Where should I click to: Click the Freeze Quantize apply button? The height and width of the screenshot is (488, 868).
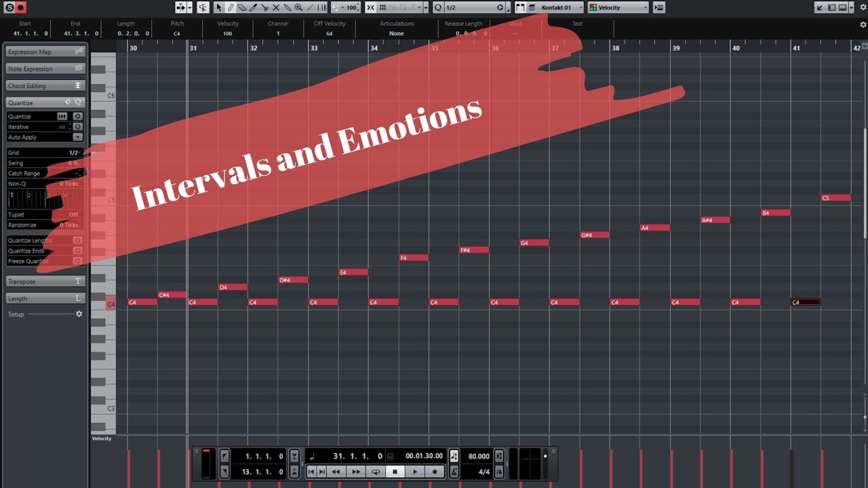(x=78, y=261)
